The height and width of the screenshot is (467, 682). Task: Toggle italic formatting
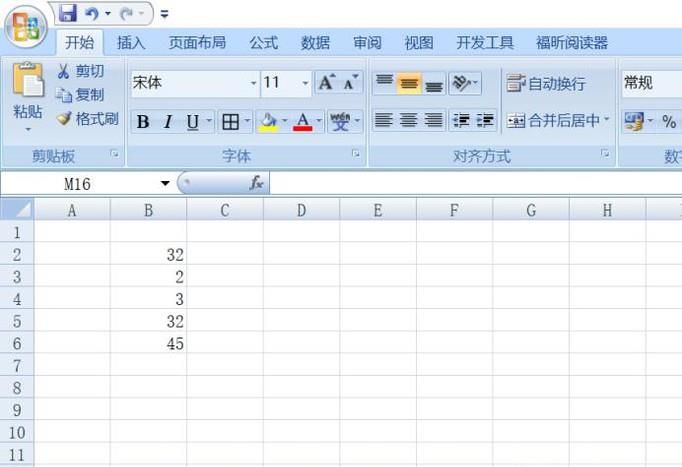[x=168, y=122]
